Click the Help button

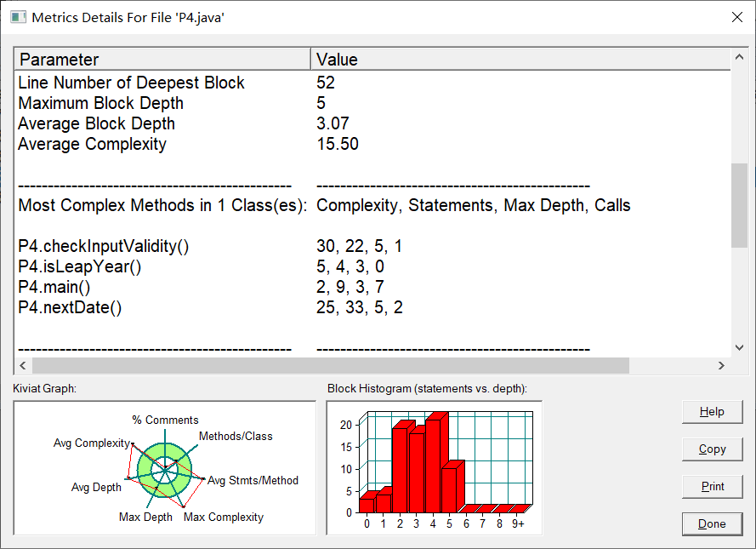coord(712,412)
